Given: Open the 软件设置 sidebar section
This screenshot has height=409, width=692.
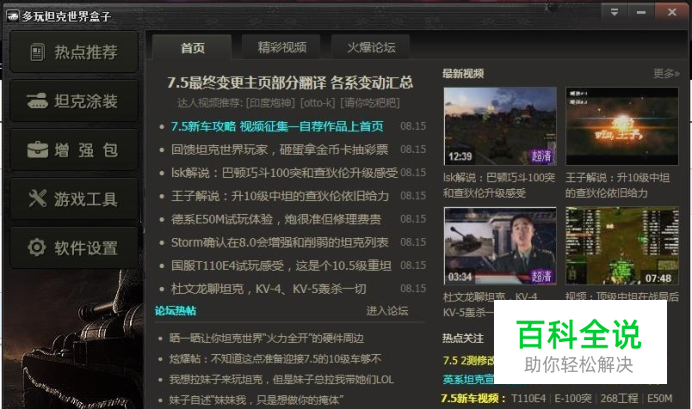Looking at the screenshot, I should [74, 248].
